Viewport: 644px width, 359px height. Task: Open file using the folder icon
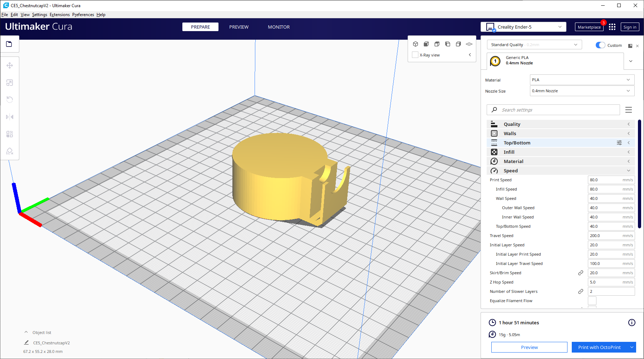9,44
